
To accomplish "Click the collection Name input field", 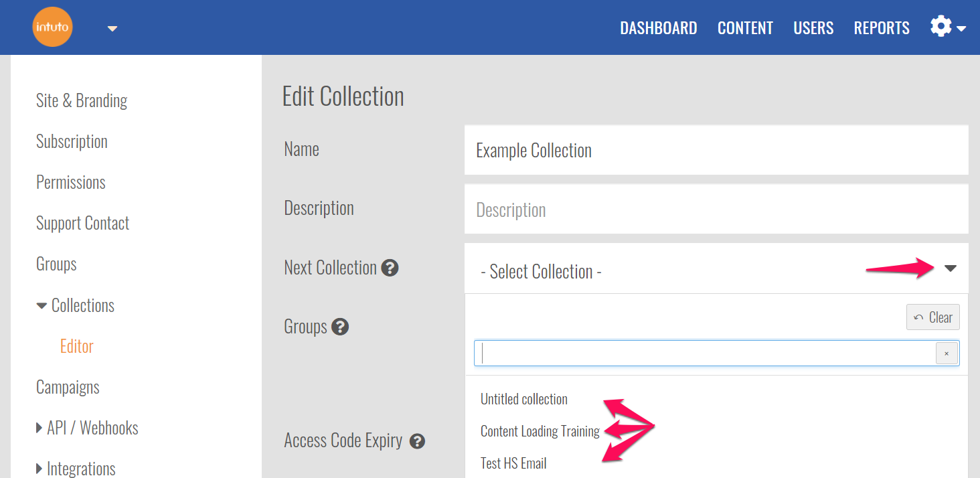I will (716, 151).
